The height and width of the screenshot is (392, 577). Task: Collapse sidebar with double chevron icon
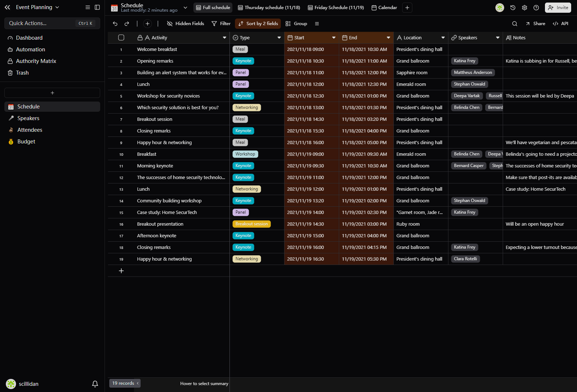7,7
